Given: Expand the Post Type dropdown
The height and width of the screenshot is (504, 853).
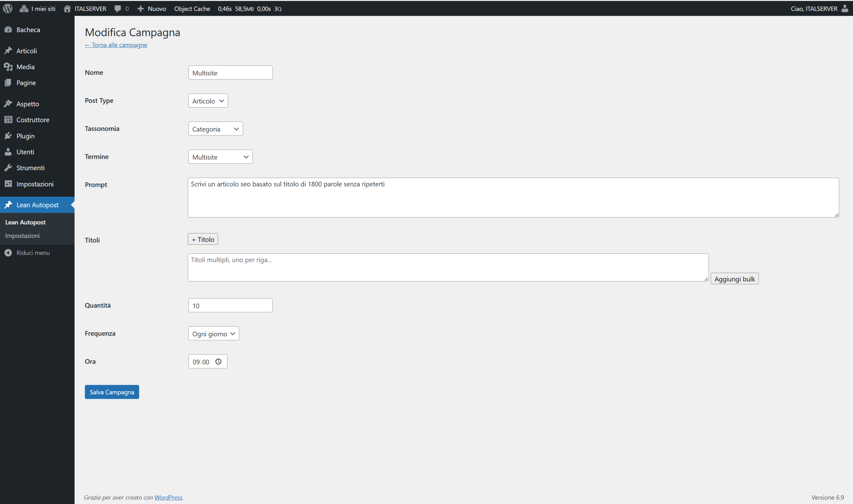Looking at the screenshot, I should pos(208,101).
